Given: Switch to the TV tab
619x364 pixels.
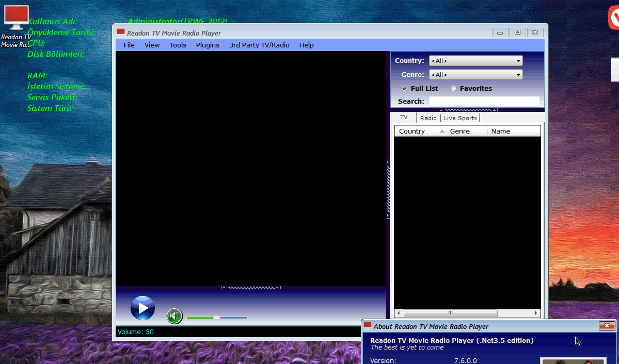Looking at the screenshot, I should coord(404,118).
